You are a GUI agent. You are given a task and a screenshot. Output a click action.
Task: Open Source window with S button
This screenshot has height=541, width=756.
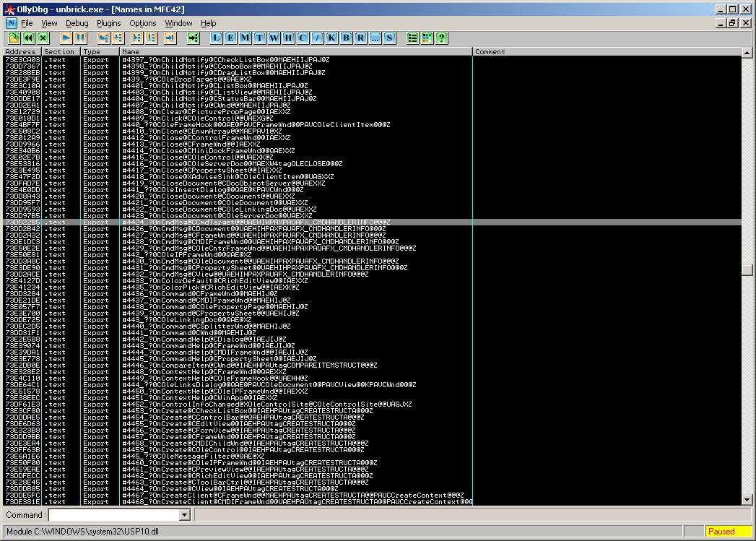pyautogui.click(x=390, y=38)
